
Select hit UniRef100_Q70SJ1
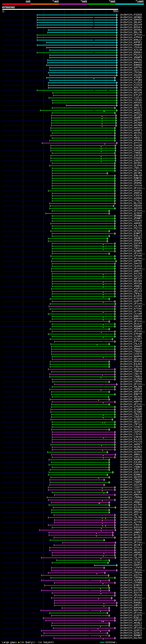[131, 547]
